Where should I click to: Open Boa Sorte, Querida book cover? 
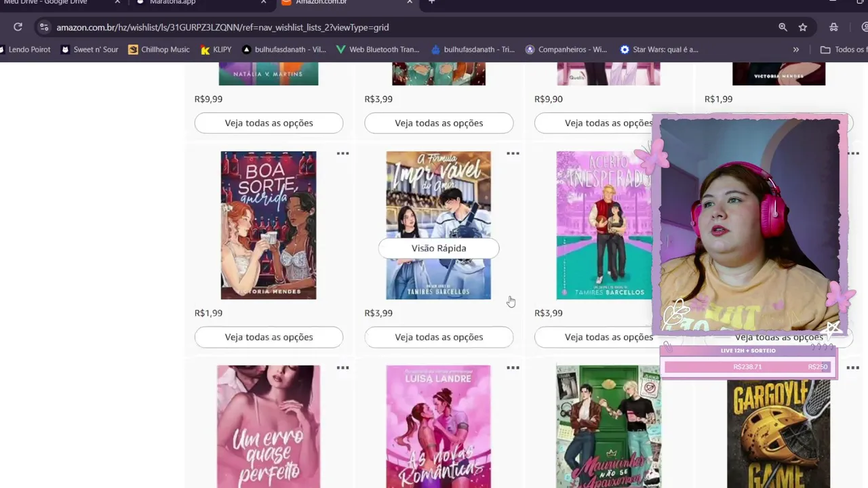coord(269,225)
